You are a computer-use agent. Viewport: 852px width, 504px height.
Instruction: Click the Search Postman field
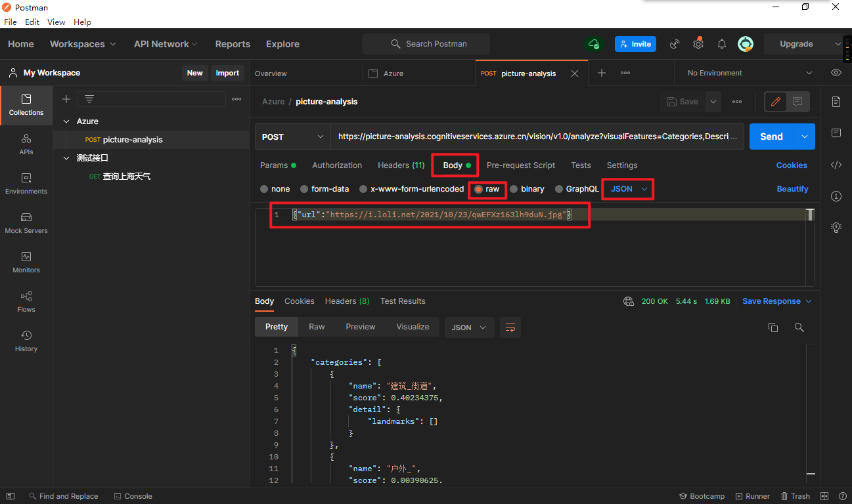point(426,44)
